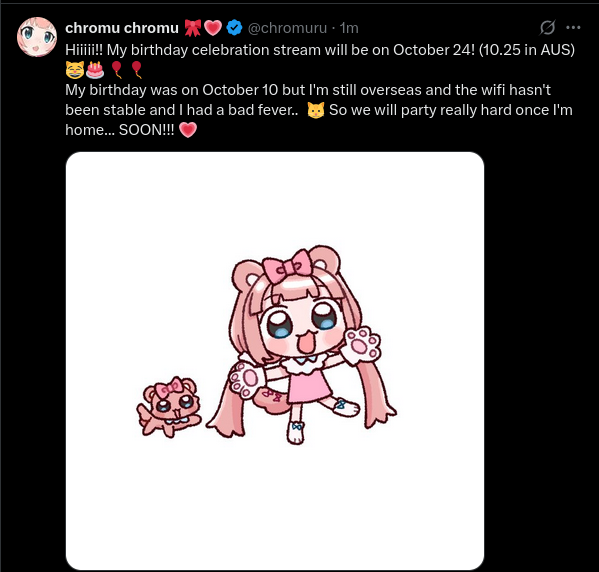Click the chibi girl's raised paw glove
The height and width of the screenshot is (572, 599).
click(362, 345)
